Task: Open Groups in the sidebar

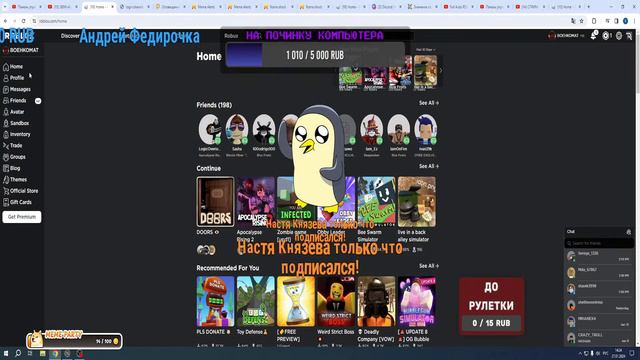Action: (14, 157)
